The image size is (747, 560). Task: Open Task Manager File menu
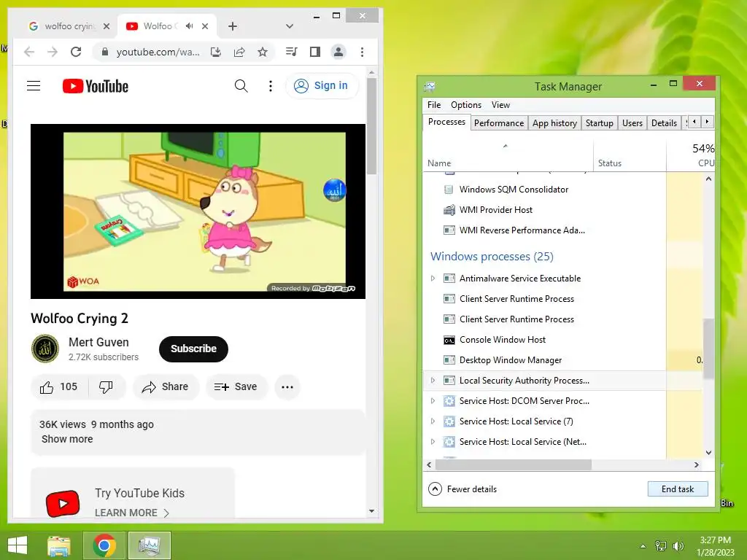[434, 105]
